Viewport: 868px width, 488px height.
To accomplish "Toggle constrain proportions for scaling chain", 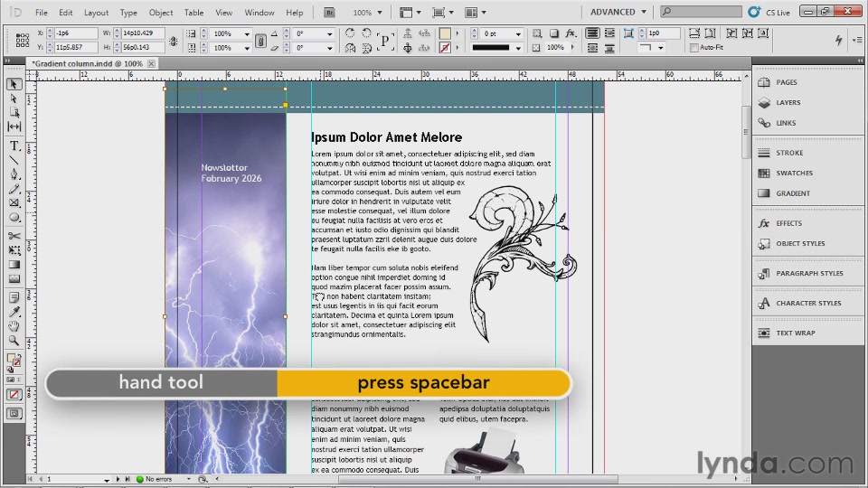I will (x=260, y=41).
